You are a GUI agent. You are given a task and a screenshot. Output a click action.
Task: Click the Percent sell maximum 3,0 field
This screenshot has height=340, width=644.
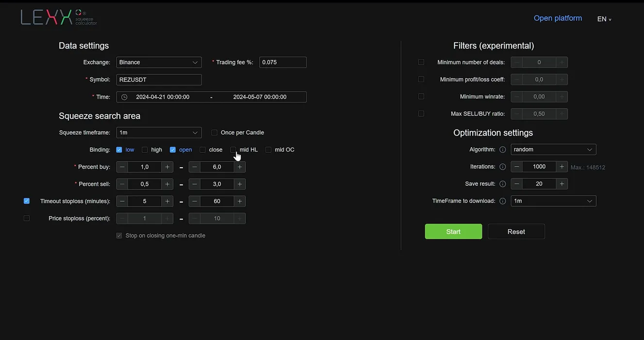click(217, 184)
